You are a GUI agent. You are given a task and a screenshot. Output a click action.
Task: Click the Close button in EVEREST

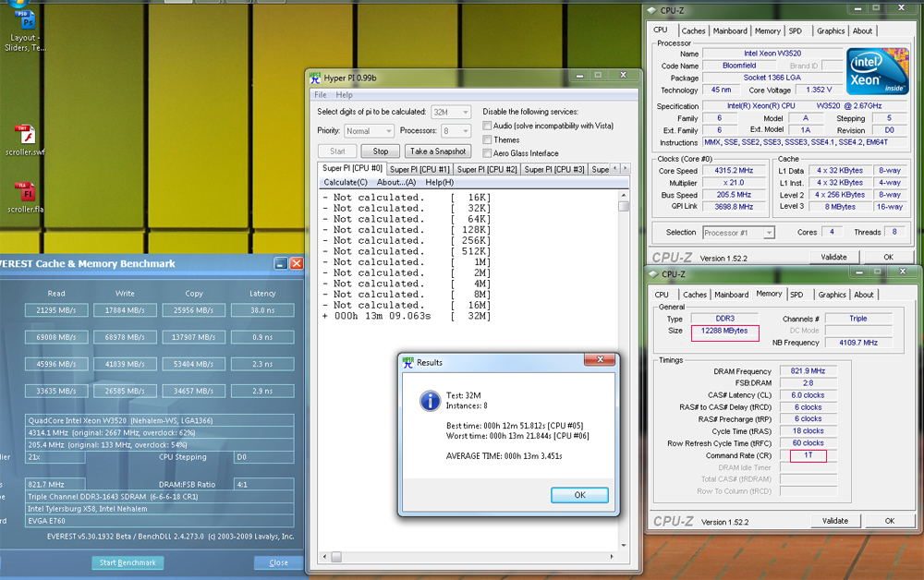(278, 562)
